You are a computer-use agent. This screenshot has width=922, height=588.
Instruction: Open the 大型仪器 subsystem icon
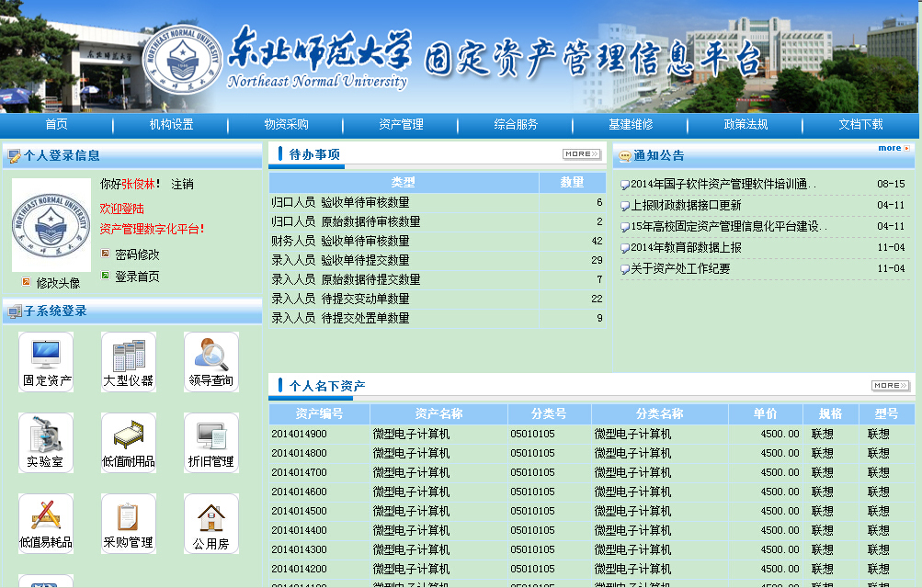(128, 362)
